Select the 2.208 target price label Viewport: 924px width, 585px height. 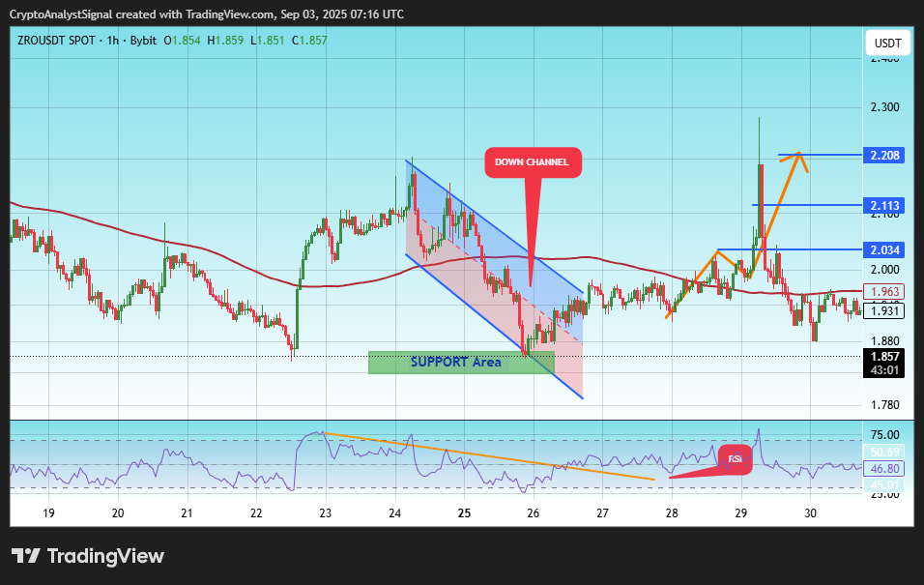(x=884, y=155)
